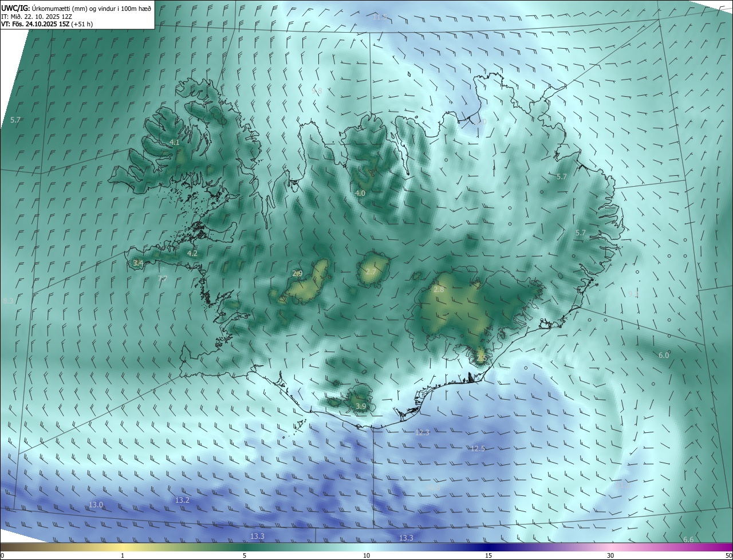Image resolution: width=733 pixels, height=560 pixels.
Task: Click the colorbar tick label 5
Action: click(x=245, y=555)
